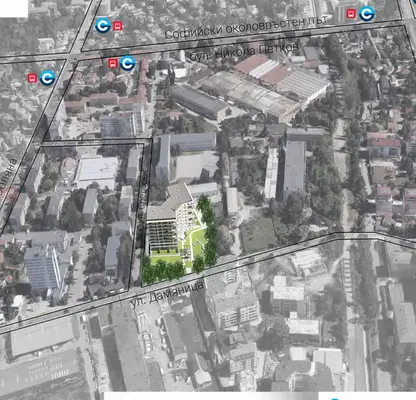
Task: Select the top-right blue C transit icon
Action: pos(367,14)
